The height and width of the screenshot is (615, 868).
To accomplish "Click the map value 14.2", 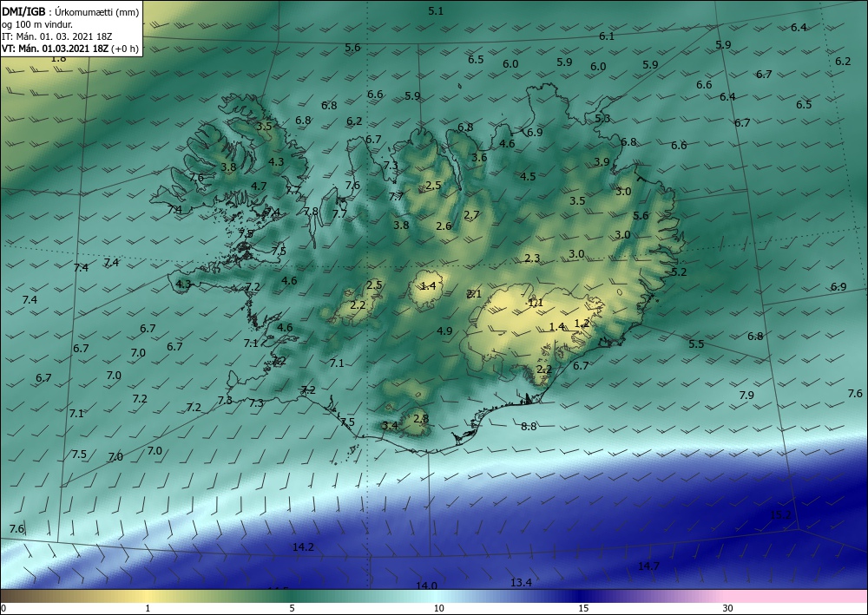I will [x=303, y=547].
